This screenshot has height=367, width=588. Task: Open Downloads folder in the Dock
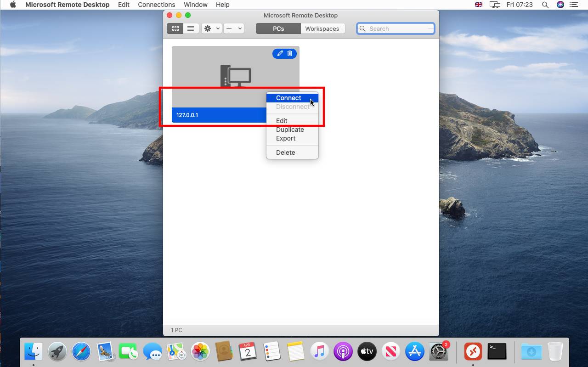coord(531,352)
